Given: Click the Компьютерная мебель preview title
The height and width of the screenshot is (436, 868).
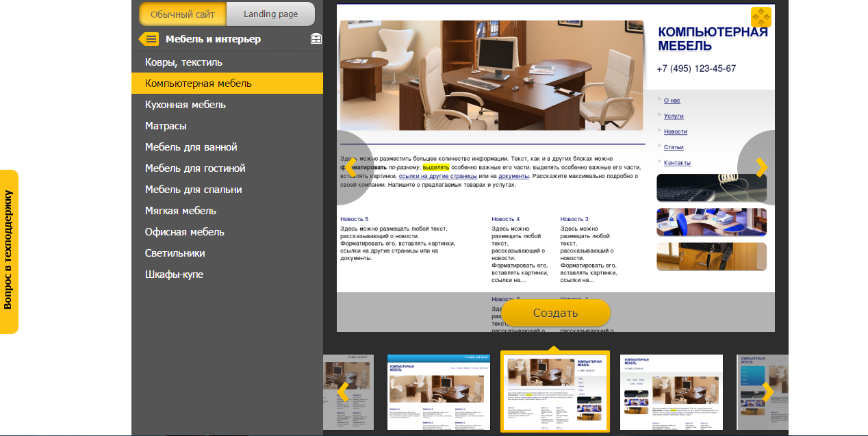Looking at the screenshot, I should (713, 38).
